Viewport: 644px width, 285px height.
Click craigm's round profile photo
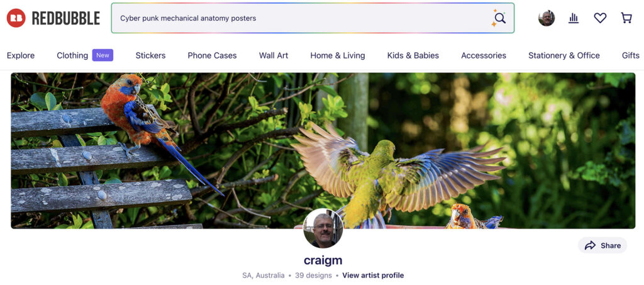[323, 228]
